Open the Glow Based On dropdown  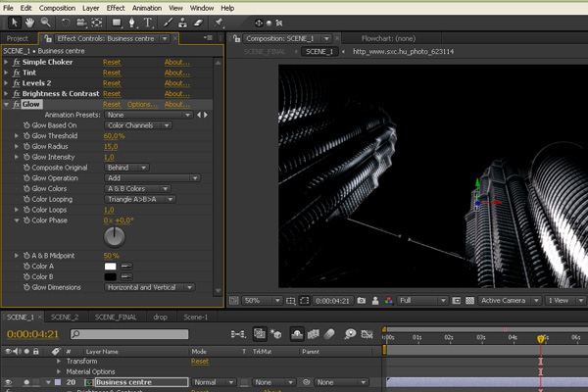pos(138,125)
